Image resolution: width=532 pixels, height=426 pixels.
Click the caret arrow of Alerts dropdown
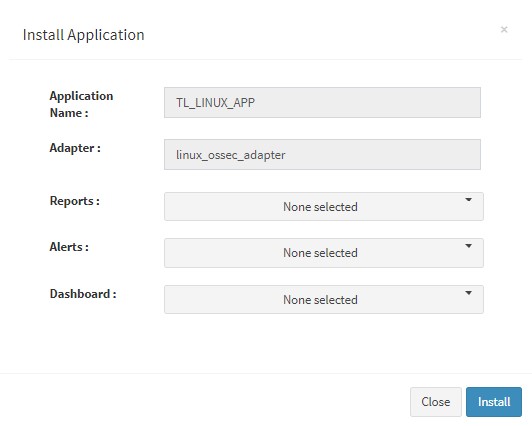[468, 246]
